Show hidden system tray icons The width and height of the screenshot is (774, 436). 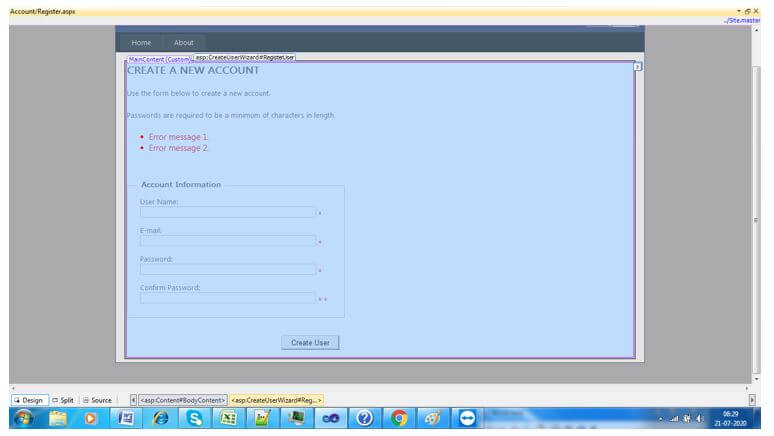point(660,419)
